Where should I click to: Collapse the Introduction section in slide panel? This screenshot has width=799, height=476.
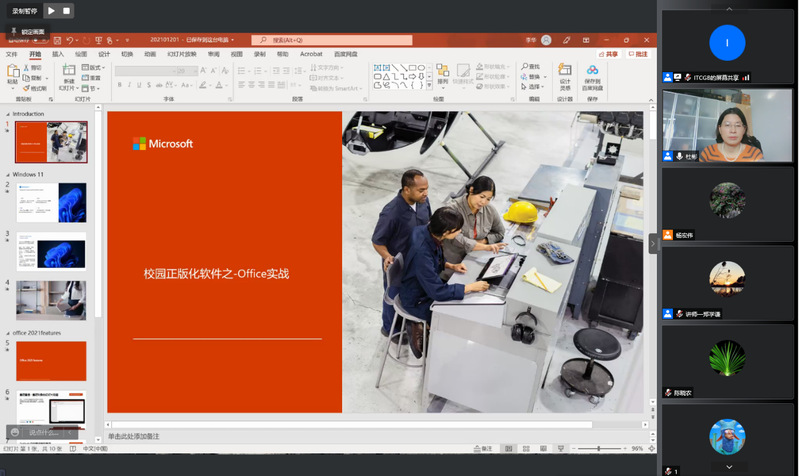[x=8, y=114]
